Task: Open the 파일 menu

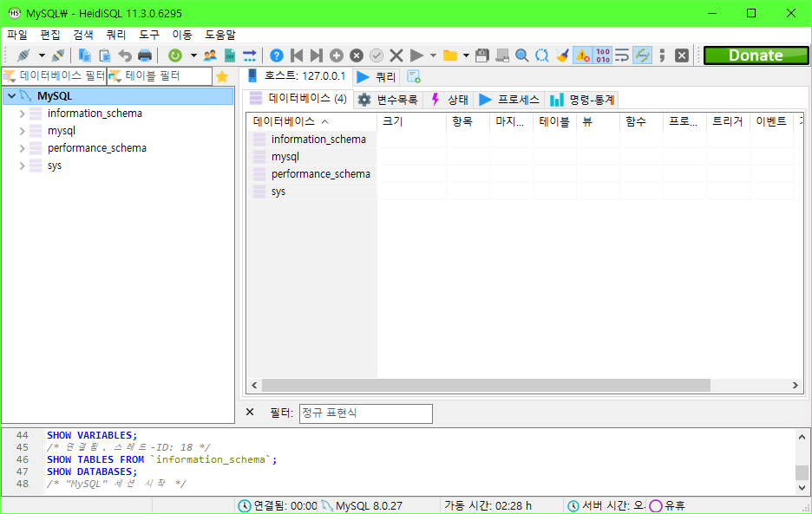Action: point(17,35)
